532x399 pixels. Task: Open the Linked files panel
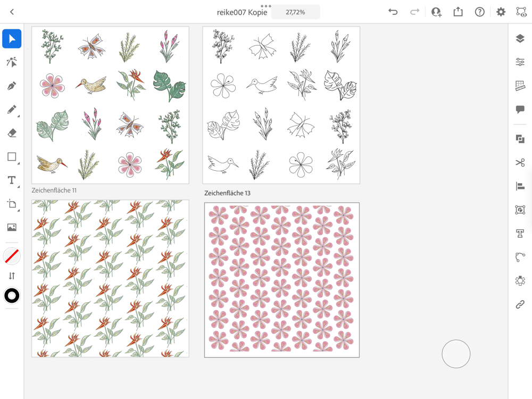pyautogui.click(x=520, y=304)
